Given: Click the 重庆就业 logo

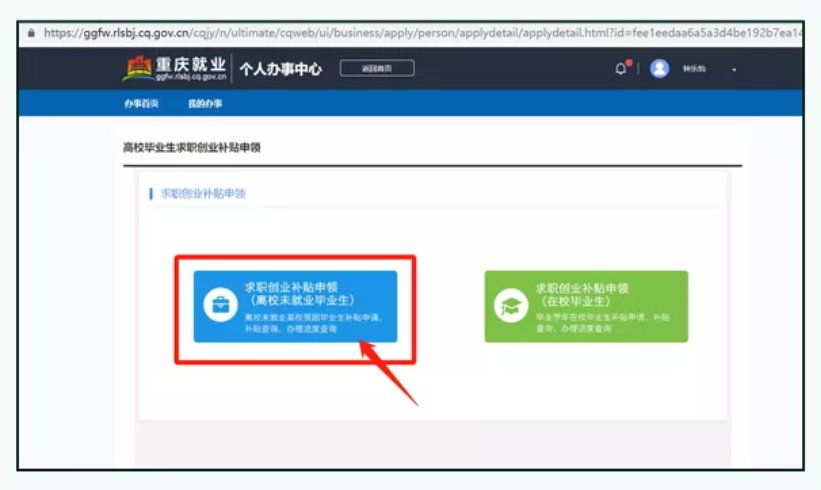Looking at the screenshot, I should 175,68.
